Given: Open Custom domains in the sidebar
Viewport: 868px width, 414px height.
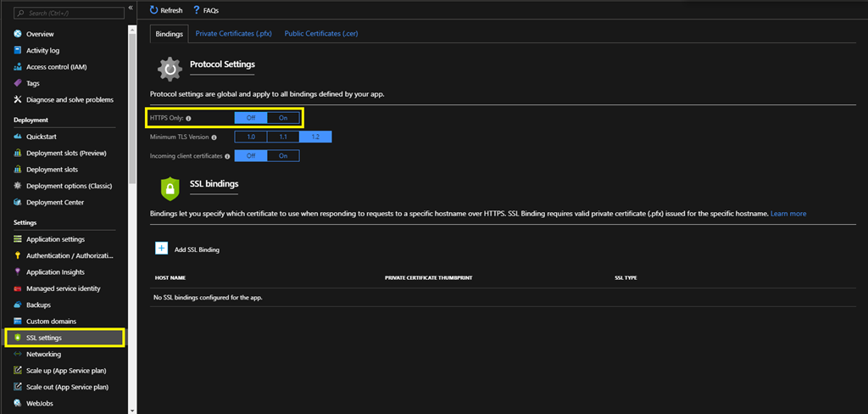Looking at the screenshot, I should (x=51, y=322).
